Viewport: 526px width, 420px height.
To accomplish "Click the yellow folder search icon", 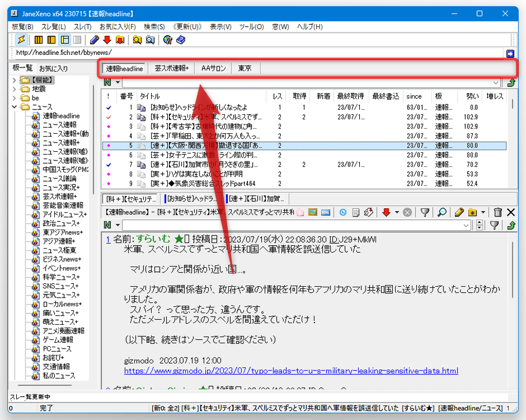I will (x=137, y=40).
